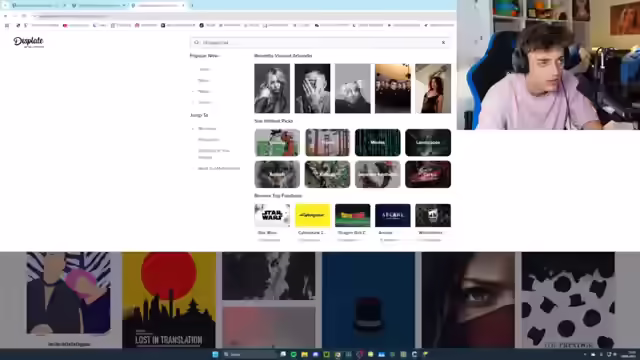Open the Arcane fandom tile
The width and height of the screenshot is (640, 360).
point(393,215)
